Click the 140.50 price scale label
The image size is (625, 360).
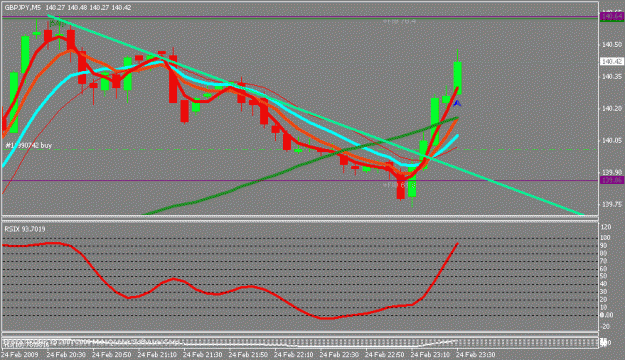[x=612, y=45]
